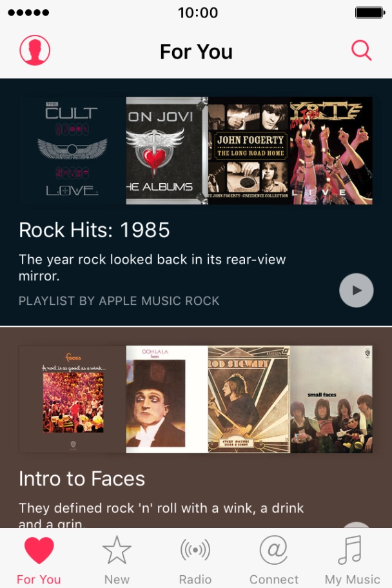Screen dimensions: 392x588
Task: Tap the battery status icon
Action: pos(369,13)
